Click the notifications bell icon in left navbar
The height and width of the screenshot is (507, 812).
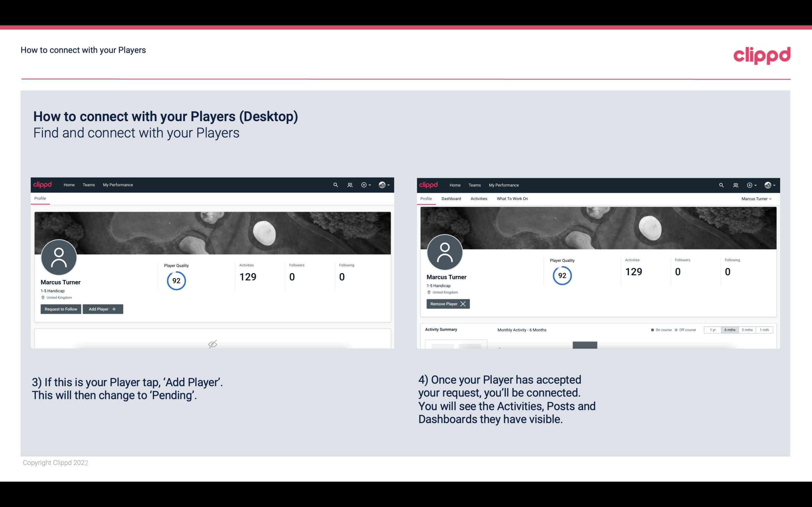pos(349,184)
